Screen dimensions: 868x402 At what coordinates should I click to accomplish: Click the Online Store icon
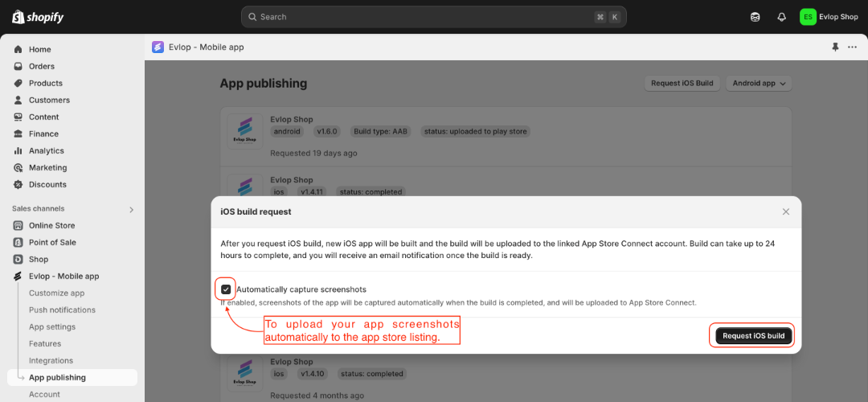18,225
